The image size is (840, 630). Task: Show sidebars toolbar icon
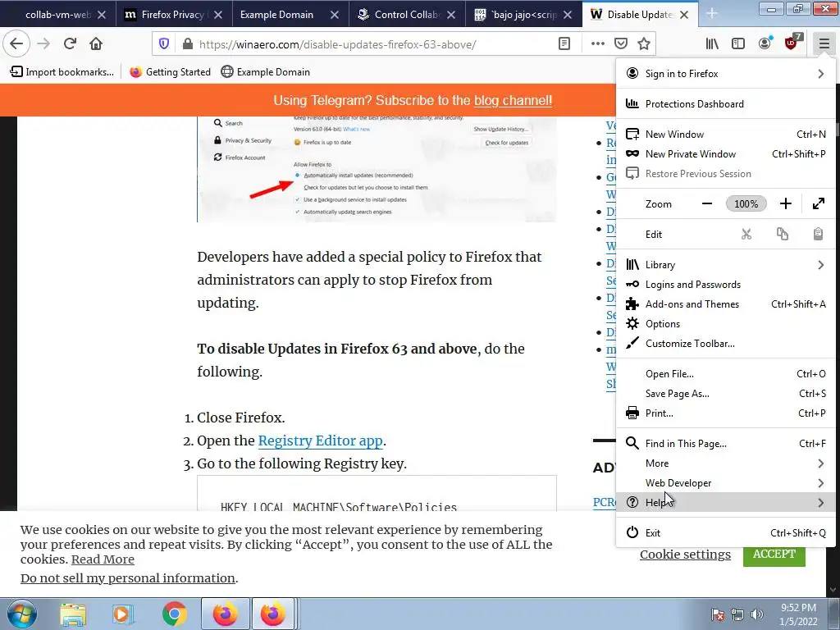click(738, 44)
